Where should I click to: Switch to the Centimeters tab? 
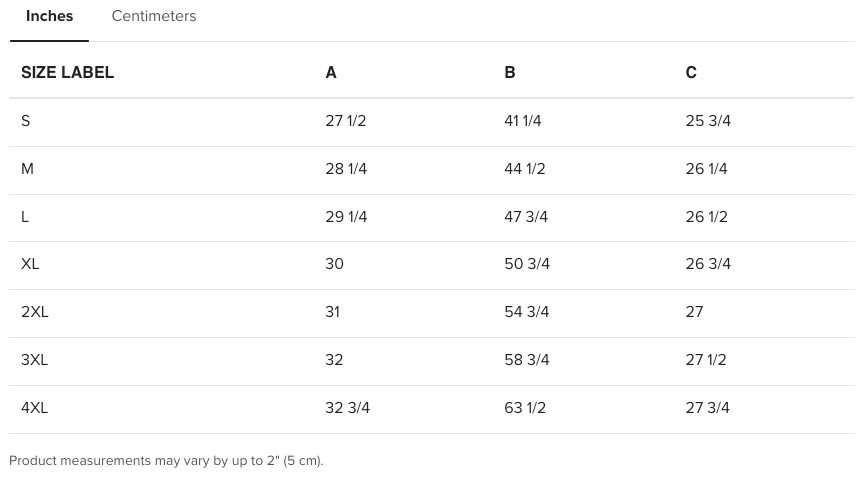coord(154,17)
